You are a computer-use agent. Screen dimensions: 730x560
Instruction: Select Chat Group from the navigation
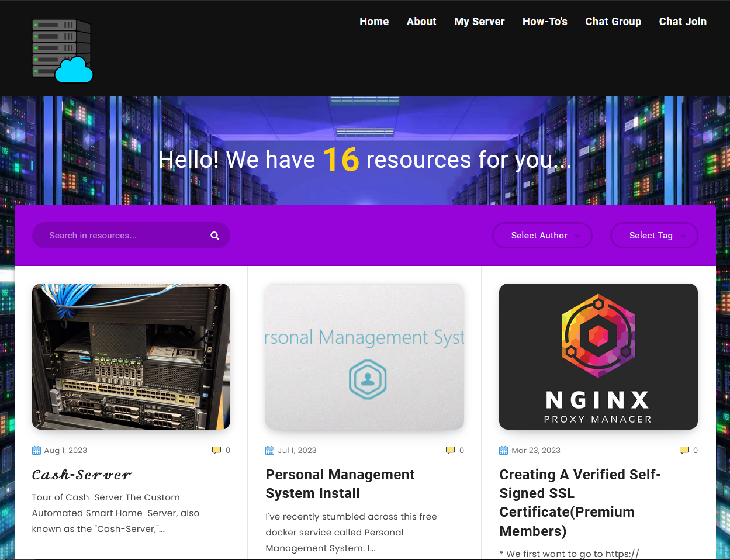613,22
